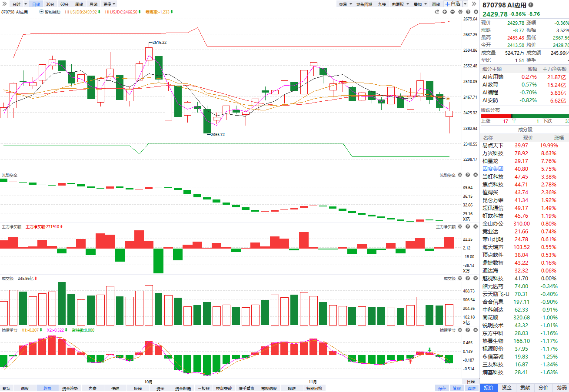Screen dimensions: 569x392
Task: Open the 因赛集团 stock in constituents list
Action: [493, 169]
